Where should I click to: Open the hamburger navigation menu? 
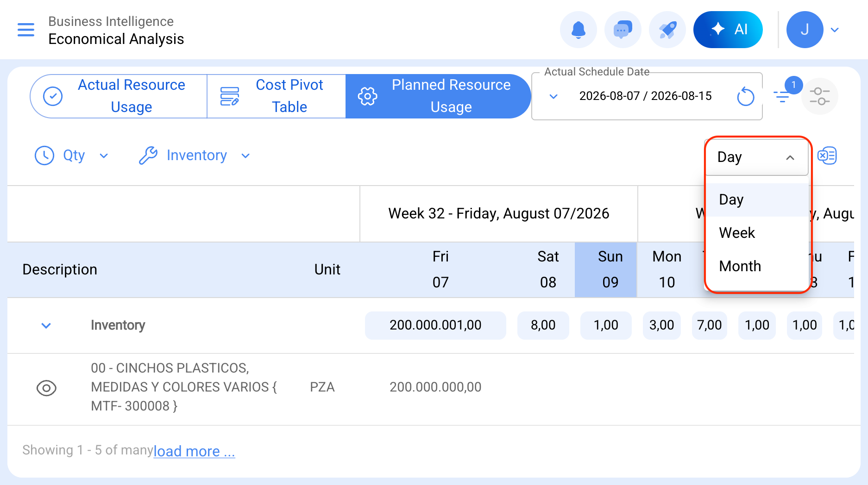(26, 30)
